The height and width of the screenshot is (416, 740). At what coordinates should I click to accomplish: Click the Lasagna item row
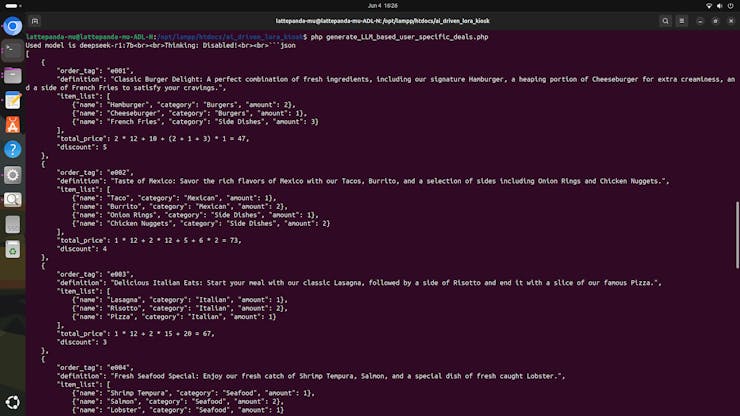[x=180, y=300]
